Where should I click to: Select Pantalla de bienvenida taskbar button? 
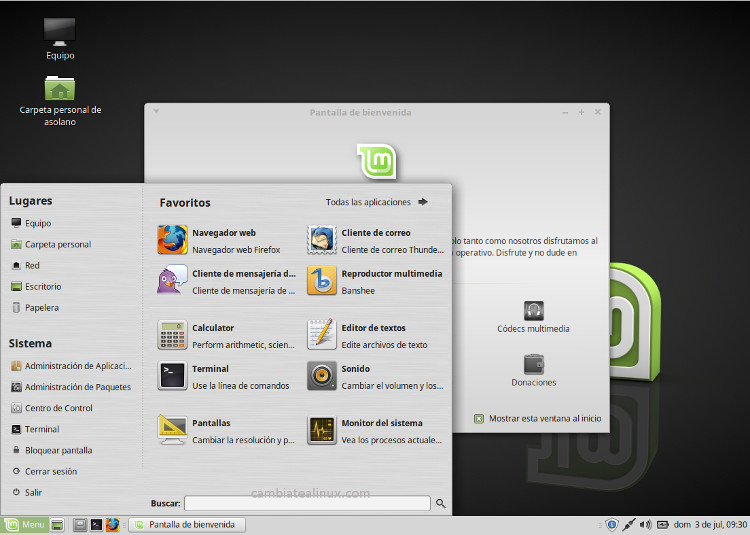click(187, 525)
